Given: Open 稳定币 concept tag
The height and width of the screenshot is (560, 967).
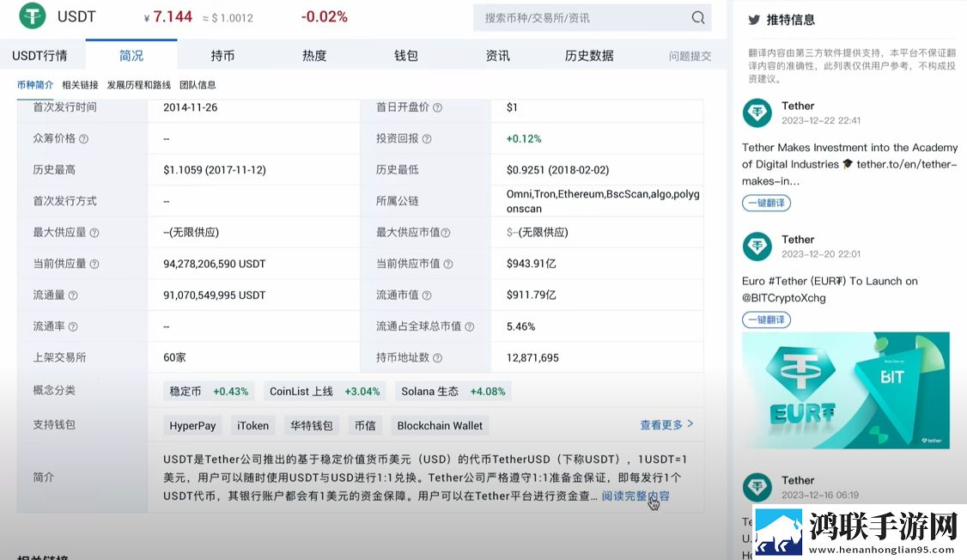Looking at the screenshot, I should (209, 391).
